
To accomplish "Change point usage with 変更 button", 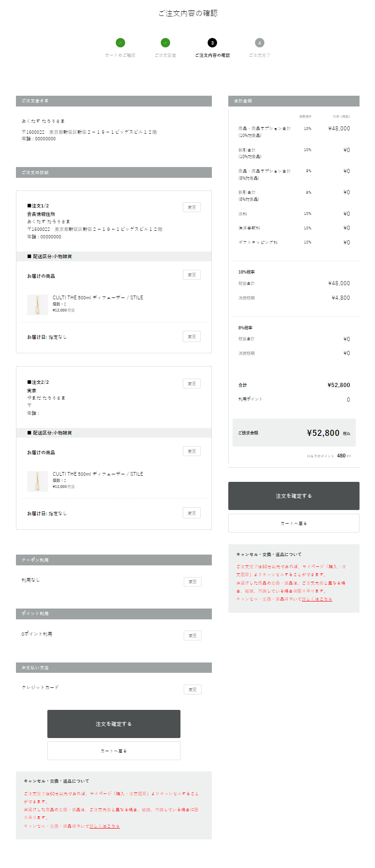I will click(x=193, y=636).
